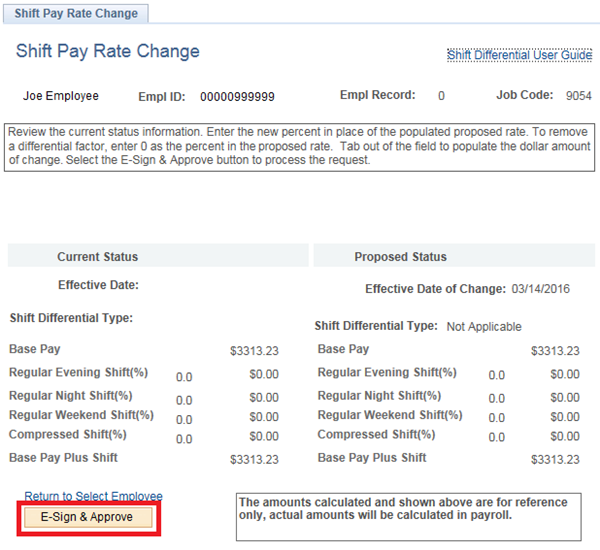Open the Shift Differential User Guide link
The height and width of the screenshot is (550, 600).
tap(519, 55)
